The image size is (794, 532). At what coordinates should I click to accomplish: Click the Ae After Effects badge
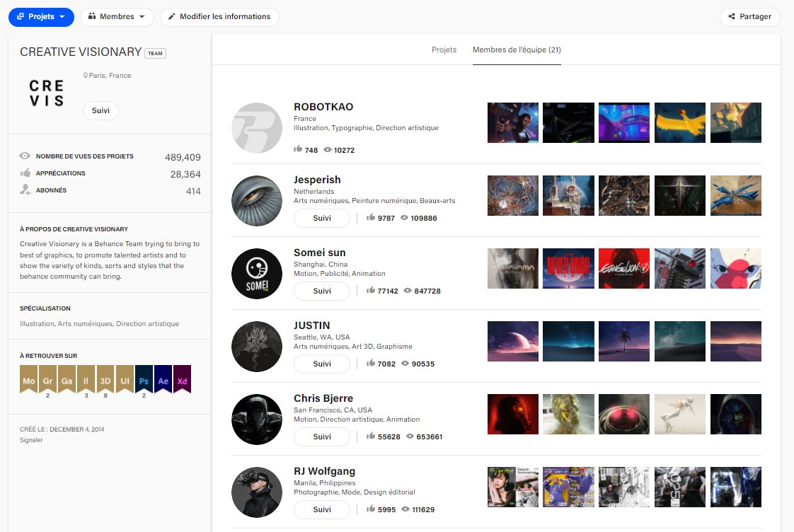click(163, 379)
